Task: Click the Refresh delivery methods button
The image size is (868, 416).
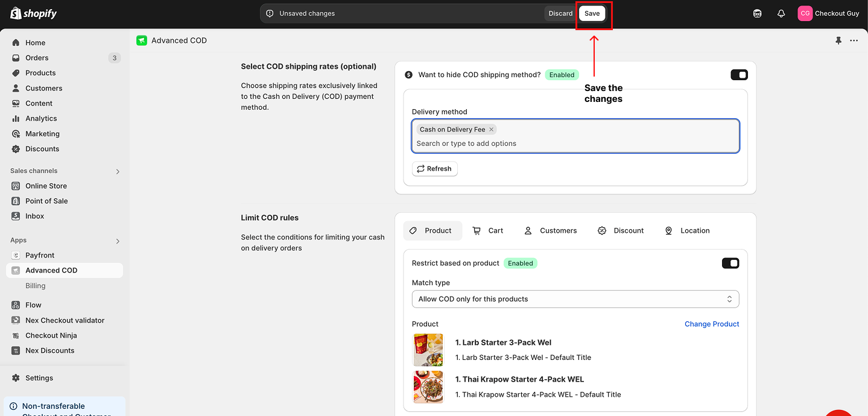Action: pyautogui.click(x=434, y=169)
